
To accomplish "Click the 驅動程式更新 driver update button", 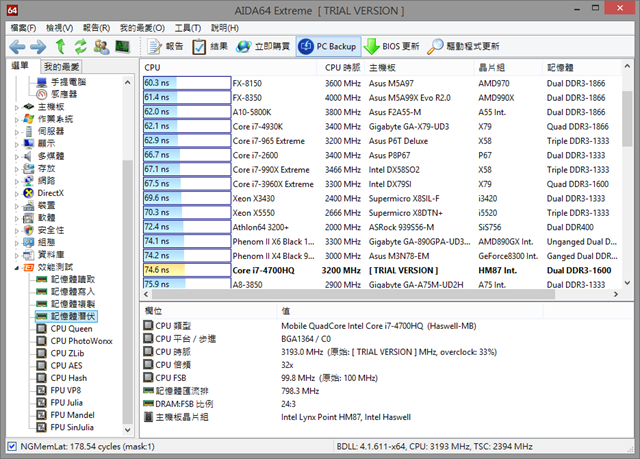I will (x=464, y=47).
